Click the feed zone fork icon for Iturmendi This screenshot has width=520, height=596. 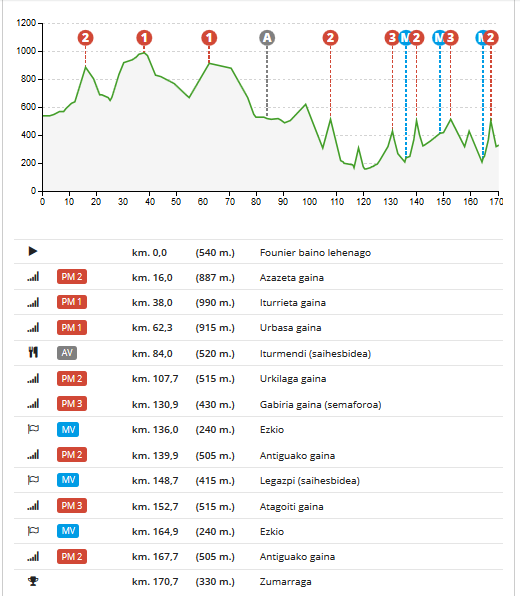coord(33,352)
